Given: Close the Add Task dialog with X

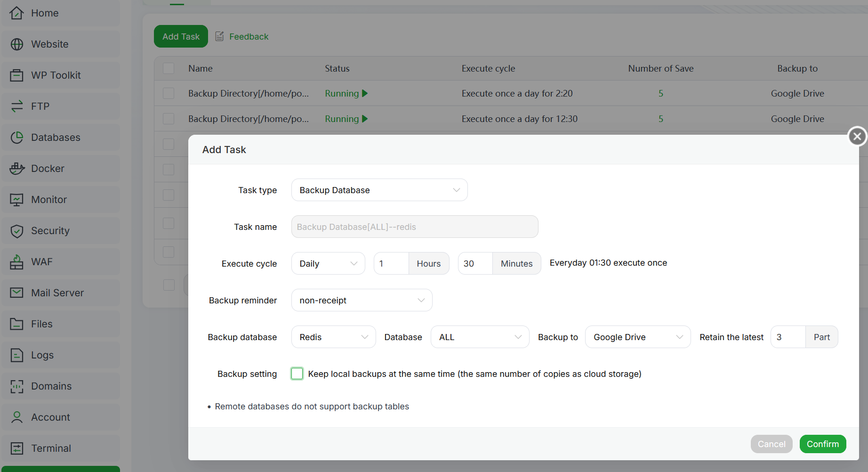Looking at the screenshot, I should coord(857,137).
